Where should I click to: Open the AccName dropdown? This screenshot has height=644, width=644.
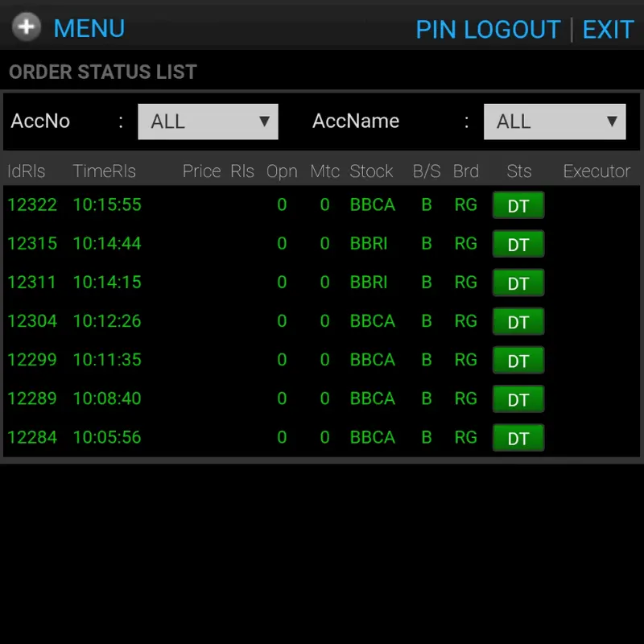pos(555,121)
